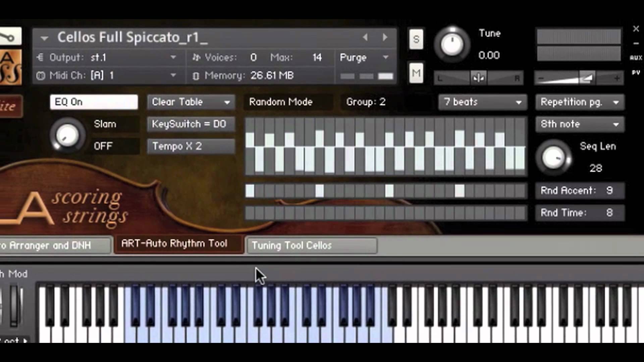Expand the Output dropdown menu
This screenshot has width=644, height=362.
173,57
